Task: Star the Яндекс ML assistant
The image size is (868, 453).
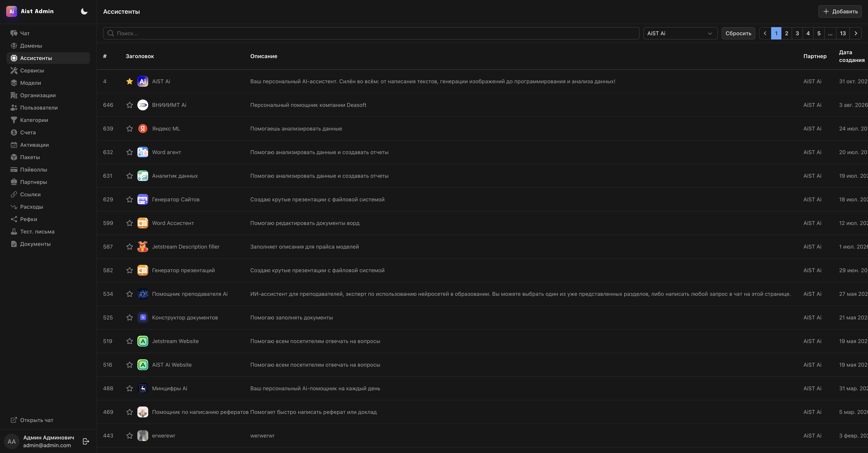Action: [129, 129]
